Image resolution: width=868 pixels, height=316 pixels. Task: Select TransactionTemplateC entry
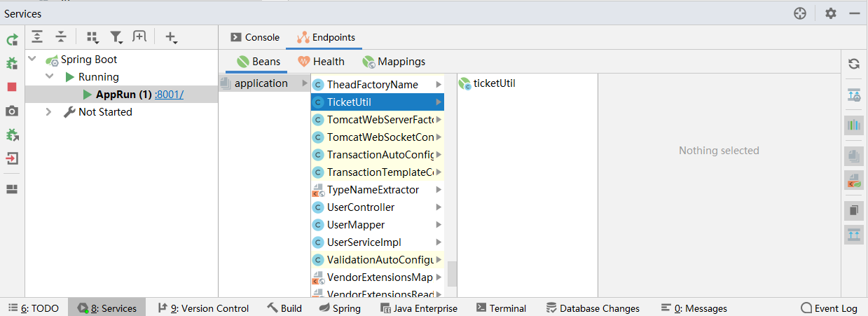(x=377, y=172)
